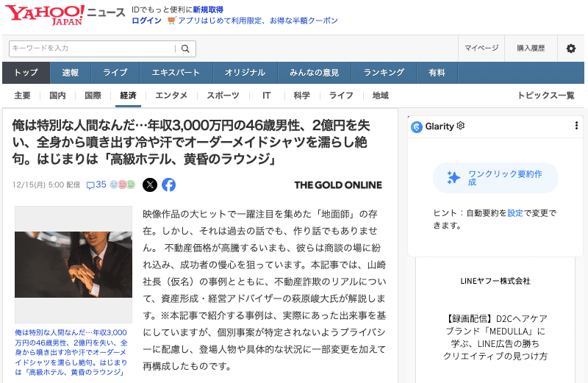Click LINEヤフー株式会社 ad label
The image size is (588, 383).
(x=495, y=281)
